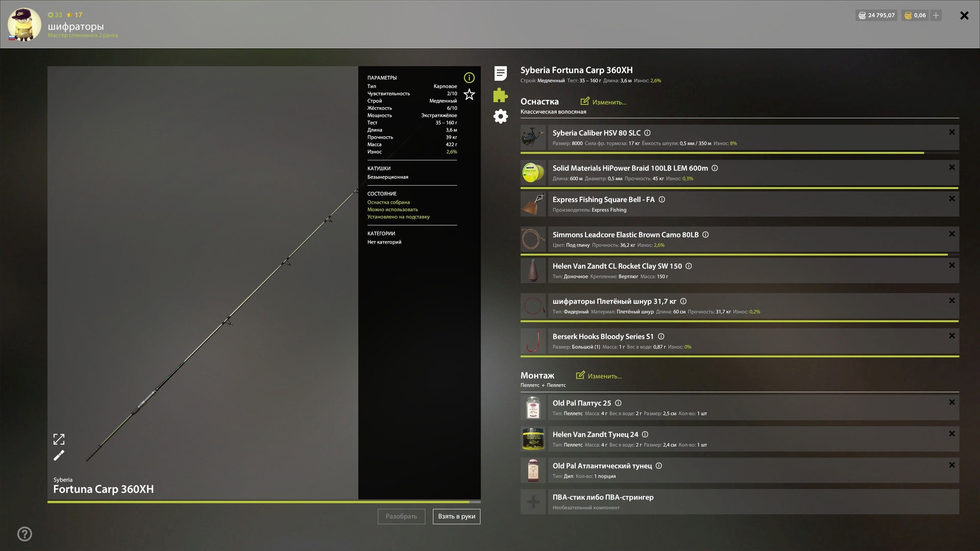Remove the Express Fishing Square Bell item
This screenshot has height=551, width=980.
[952, 199]
